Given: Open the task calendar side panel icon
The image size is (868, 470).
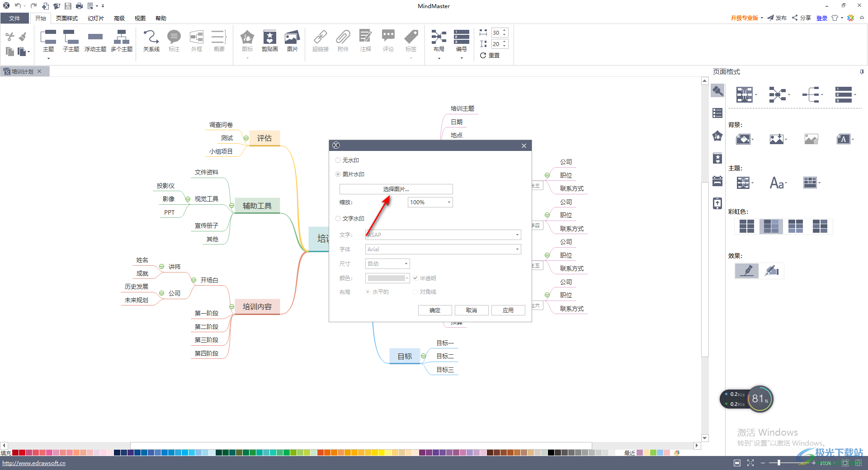Looking at the screenshot, I should tap(717, 181).
